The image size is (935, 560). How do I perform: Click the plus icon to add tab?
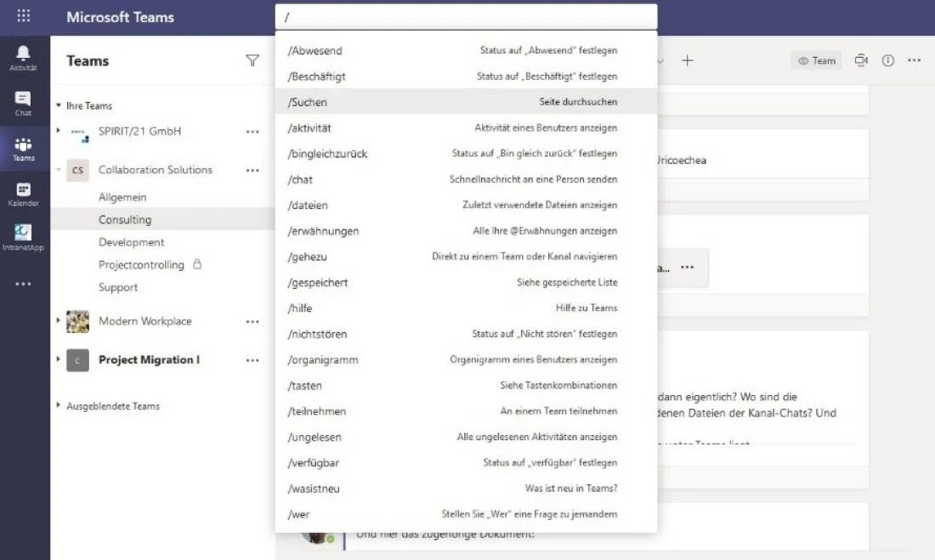(688, 60)
